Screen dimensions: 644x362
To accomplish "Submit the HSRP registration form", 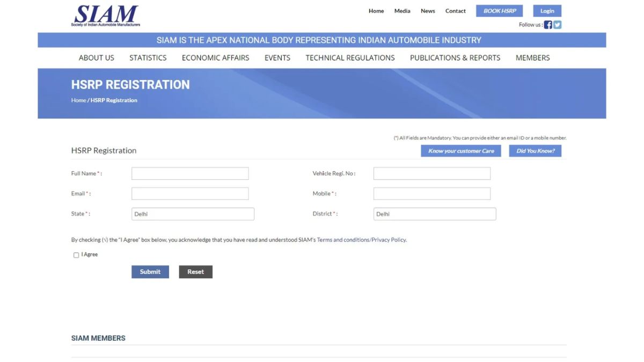I will 150,272.
